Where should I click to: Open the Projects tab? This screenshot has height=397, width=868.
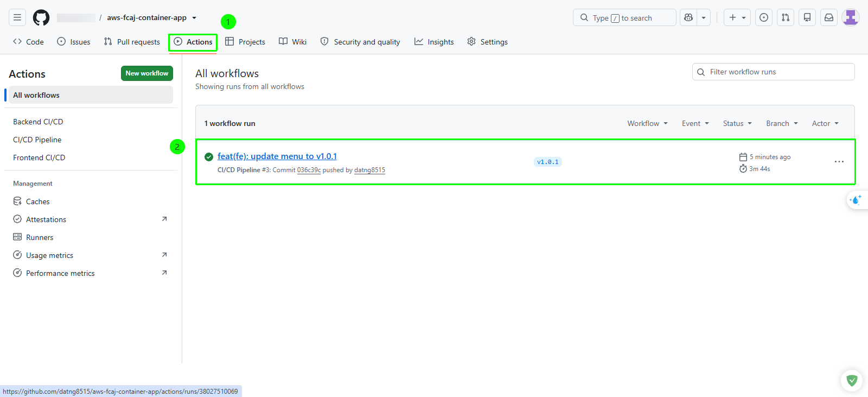[245, 42]
